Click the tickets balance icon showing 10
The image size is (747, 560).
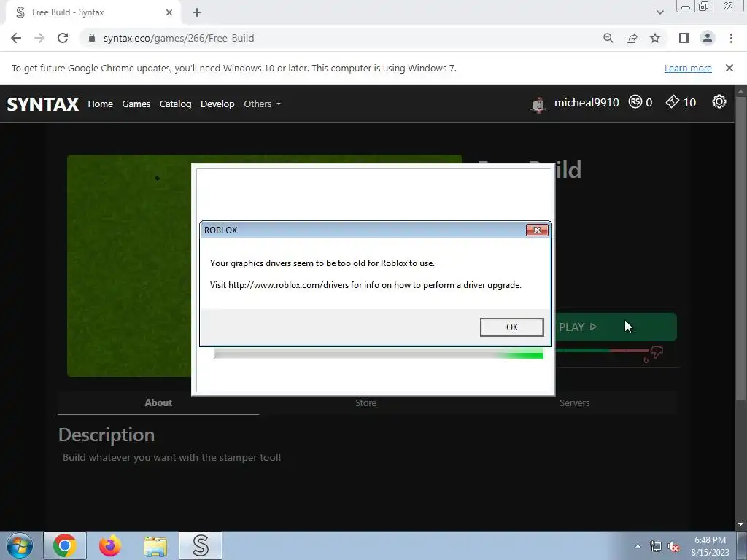(672, 101)
